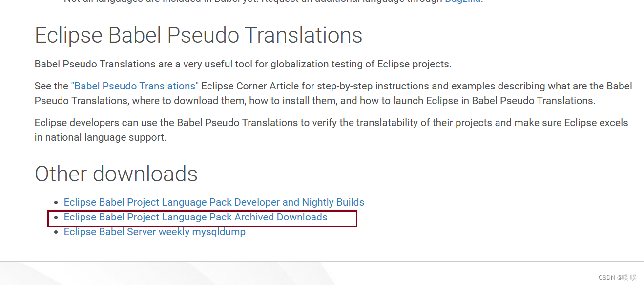The width and height of the screenshot is (644, 285).
Task: Open Language Pack Developer and Nightly Builds link
Action: tap(214, 202)
